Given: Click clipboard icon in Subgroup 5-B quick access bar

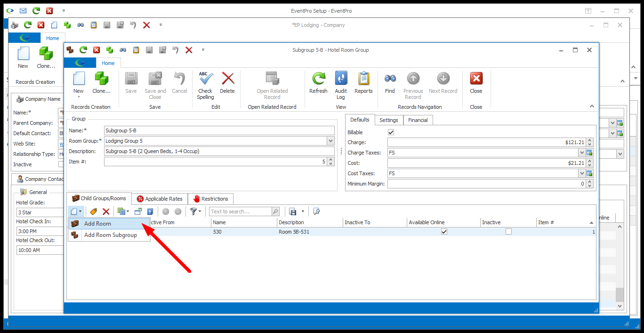Looking at the screenshot, I should click(136, 49).
